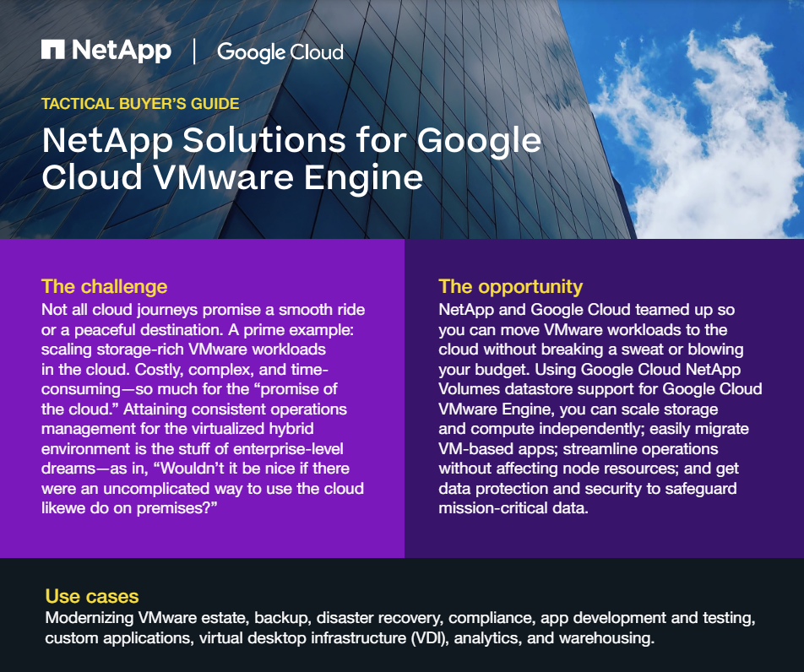
Task: Click the Google Cloud logo
Action: click(x=280, y=52)
